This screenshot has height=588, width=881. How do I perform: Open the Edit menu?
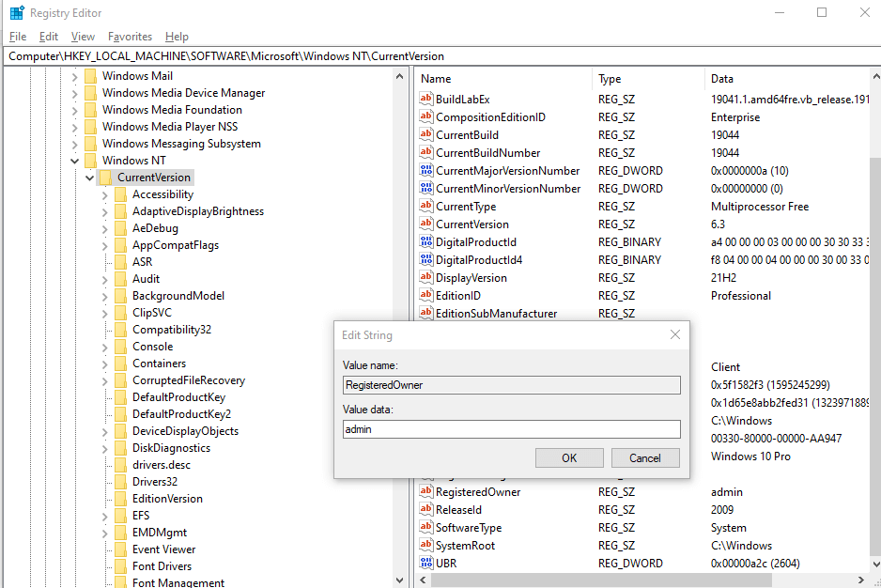pyautogui.click(x=49, y=37)
